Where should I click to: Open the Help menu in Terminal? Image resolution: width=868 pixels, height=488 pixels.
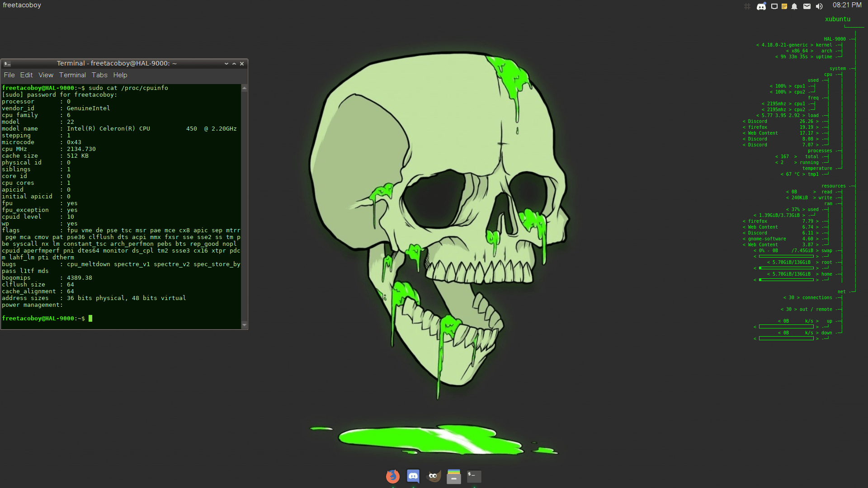pyautogui.click(x=120, y=75)
